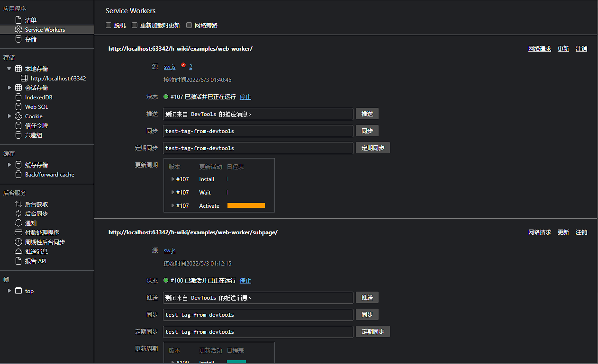598x364 pixels.
Task: Click the IndexedDB database icon
Action: [18, 97]
